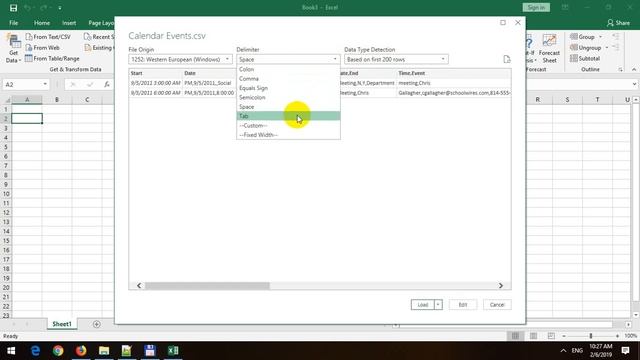Choose --Custom-- delimiter option
This screenshot has width=640, height=360.
(x=288, y=126)
